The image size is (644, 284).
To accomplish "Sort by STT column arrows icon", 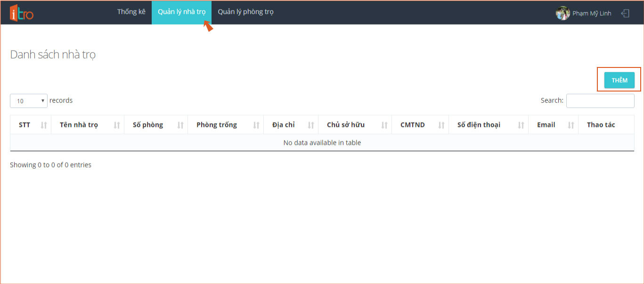I will 44,125.
